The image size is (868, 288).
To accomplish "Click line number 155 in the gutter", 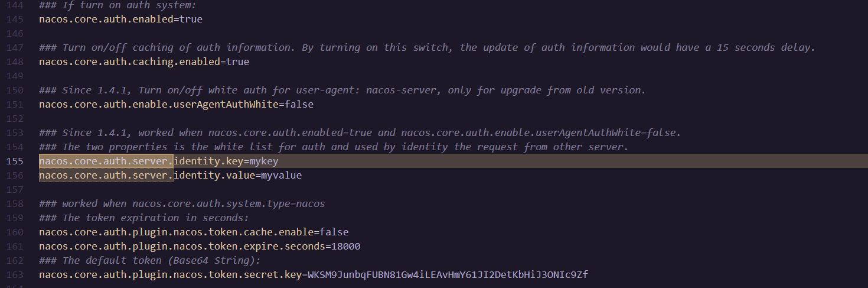I will (15, 161).
